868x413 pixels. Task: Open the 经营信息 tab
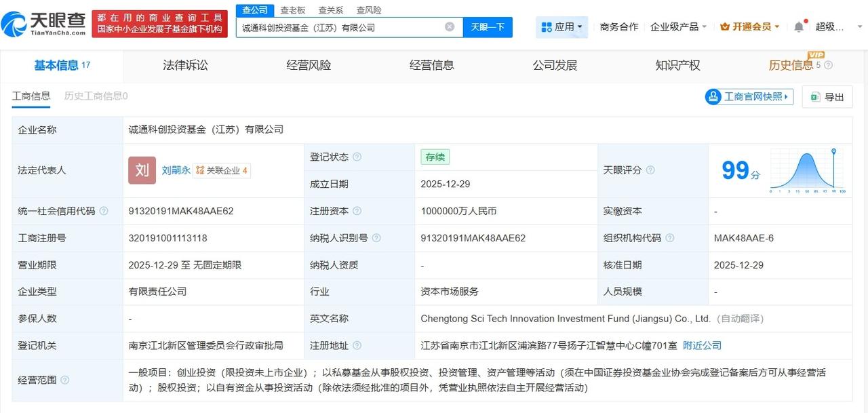pyautogui.click(x=432, y=65)
